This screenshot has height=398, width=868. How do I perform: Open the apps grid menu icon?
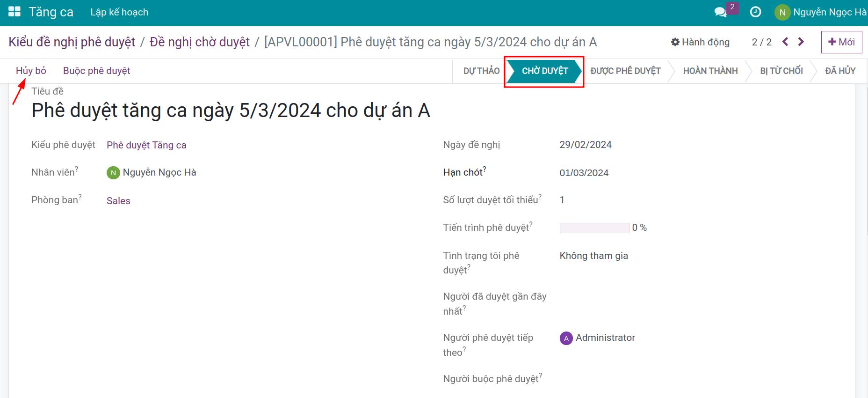pyautogui.click(x=14, y=12)
